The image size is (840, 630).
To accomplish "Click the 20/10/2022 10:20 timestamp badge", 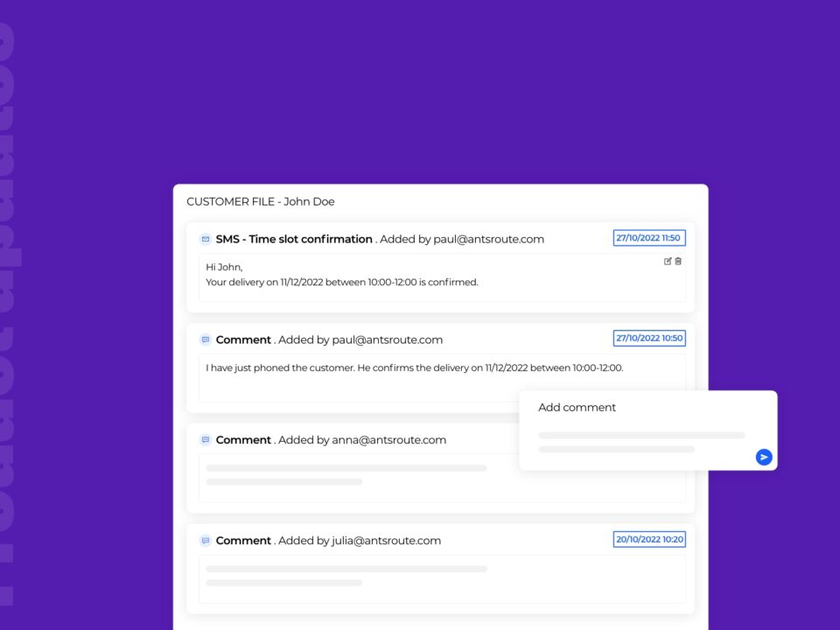I will 648,540.
